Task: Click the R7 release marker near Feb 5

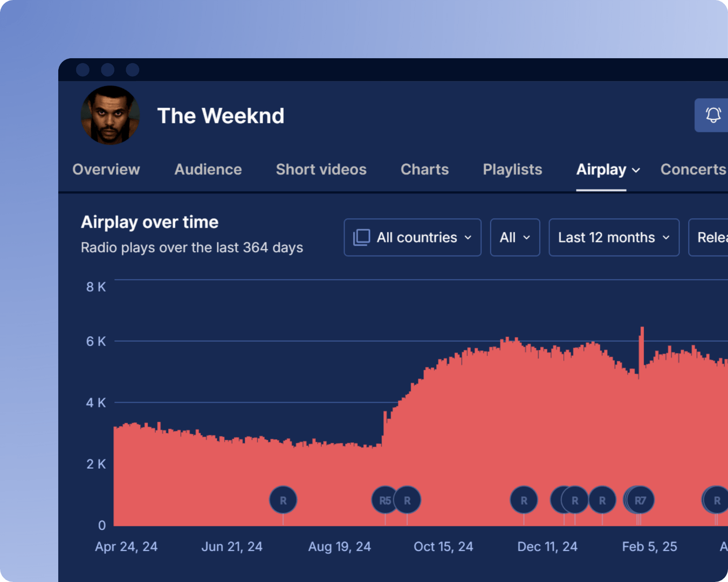Action: click(640, 500)
